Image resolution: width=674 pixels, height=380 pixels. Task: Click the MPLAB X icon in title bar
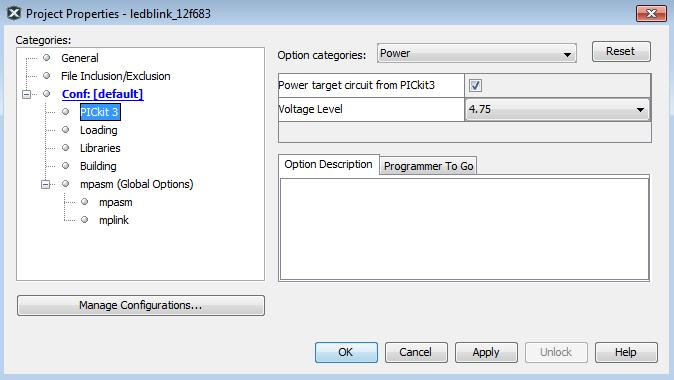(x=14, y=13)
